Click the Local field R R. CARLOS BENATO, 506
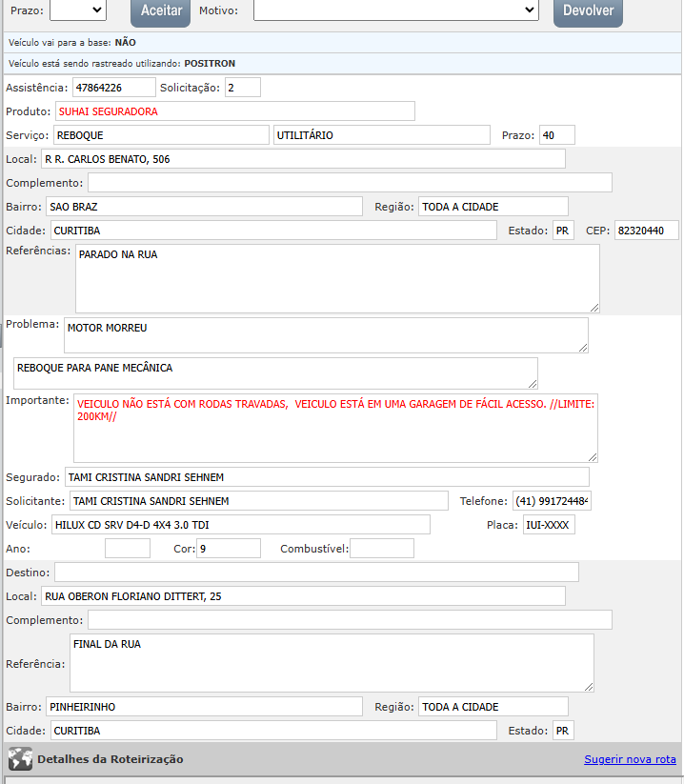 [x=304, y=159]
